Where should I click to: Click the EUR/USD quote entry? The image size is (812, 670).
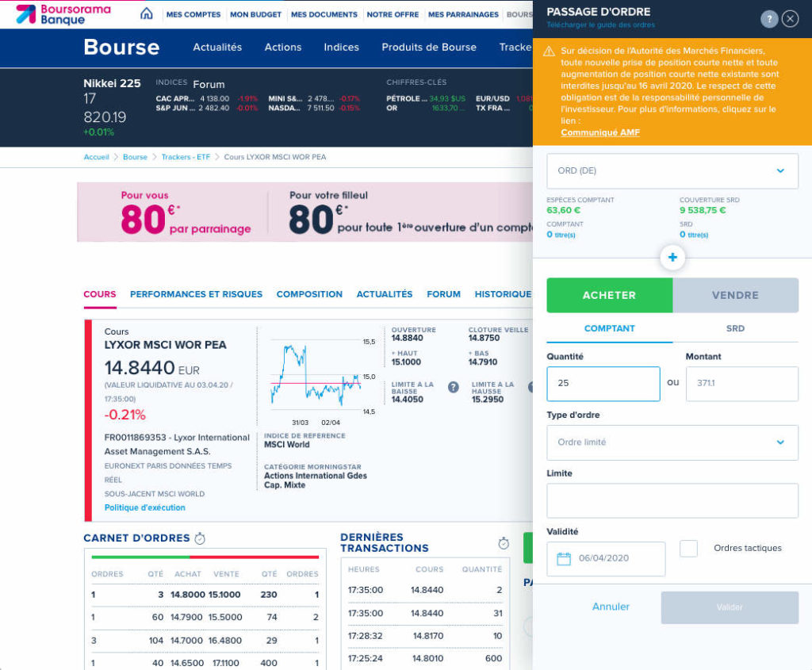pos(492,99)
